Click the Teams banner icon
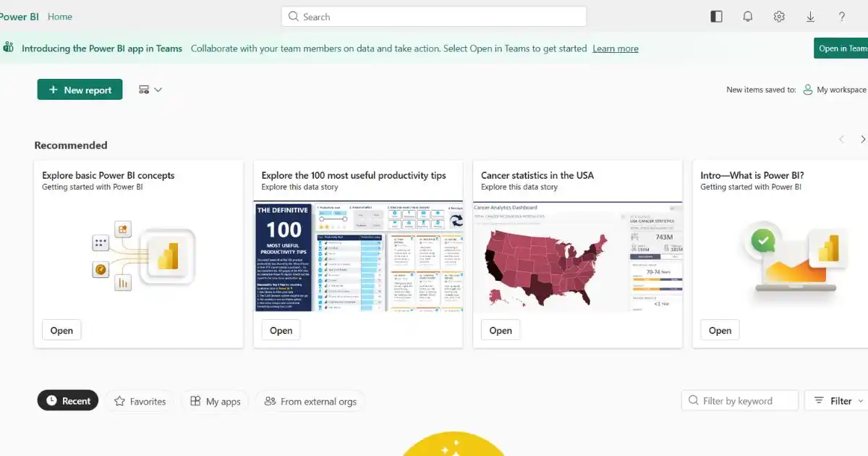This screenshot has width=868, height=456. (x=9, y=48)
